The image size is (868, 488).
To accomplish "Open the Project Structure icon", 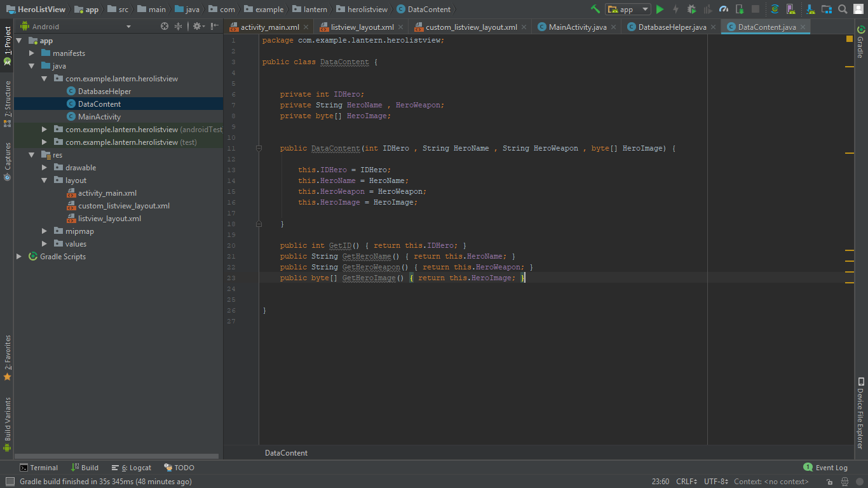I will point(826,9).
